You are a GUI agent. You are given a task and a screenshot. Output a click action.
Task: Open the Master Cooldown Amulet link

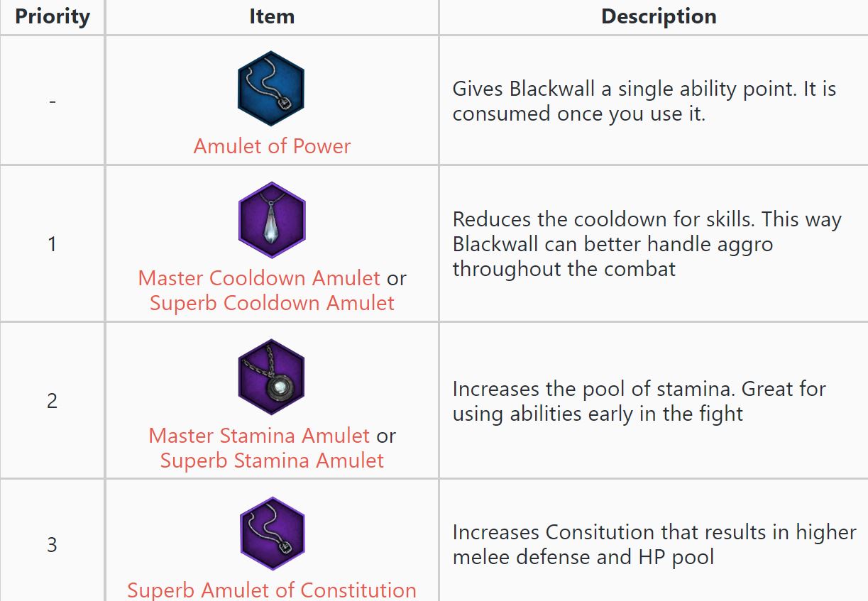pyautogui.click(x=259, y=277)
